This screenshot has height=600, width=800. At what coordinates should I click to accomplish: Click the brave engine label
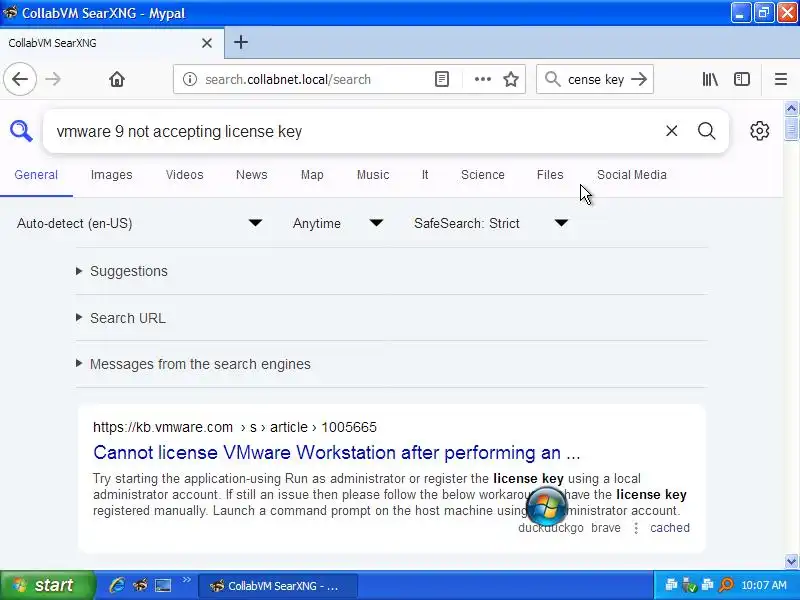coord(606,528)
